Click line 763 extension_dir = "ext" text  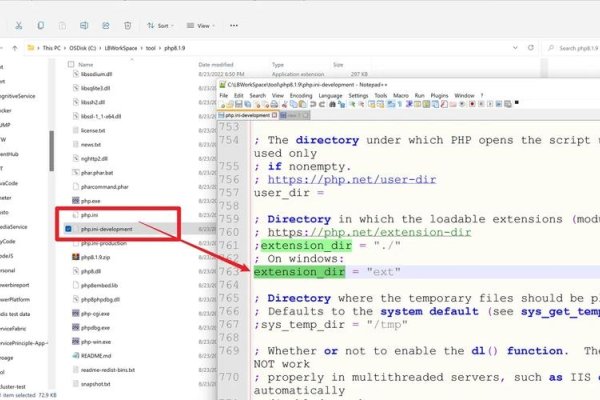tap(327, 272)
